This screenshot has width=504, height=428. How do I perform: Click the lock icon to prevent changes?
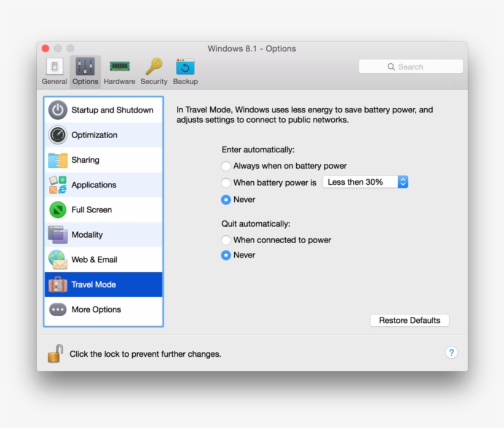(x=55, y=354)
